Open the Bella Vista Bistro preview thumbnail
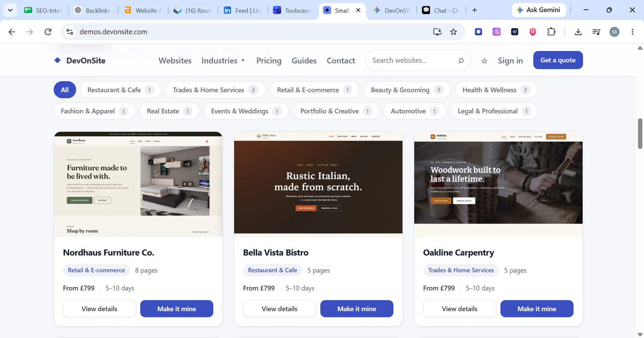 click(x=318, y=184)
